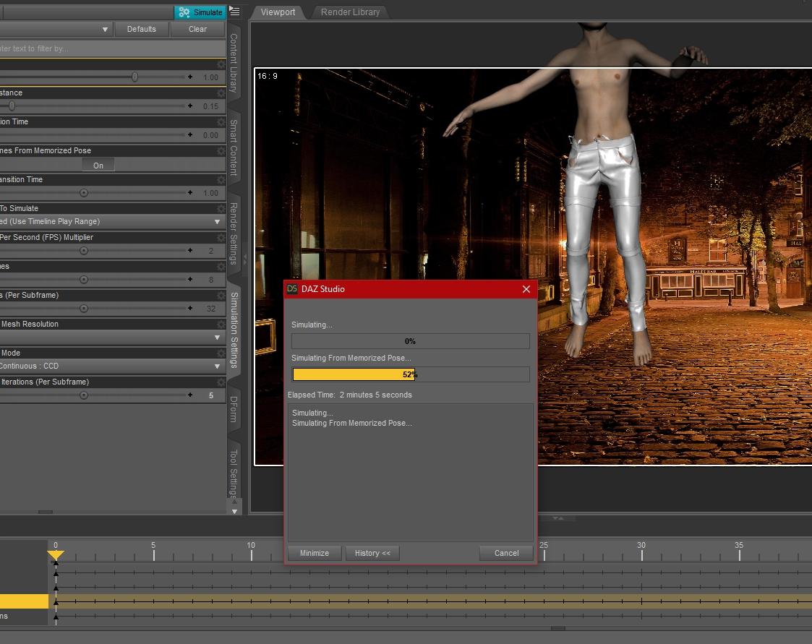Click the Minimize button in simulation dialog
The height and width of the screenshot is (644, 812).
point(314,553)
